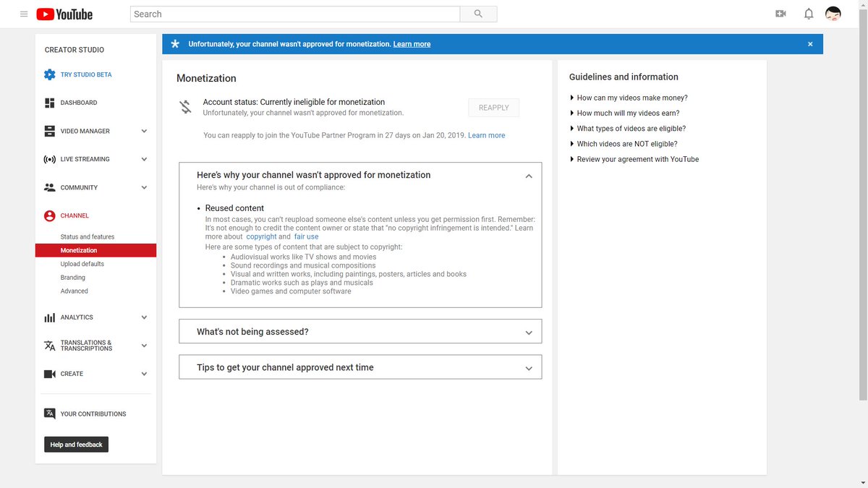Expand the Create section
The height and width of the screenshot is (488, 868).
144,374
